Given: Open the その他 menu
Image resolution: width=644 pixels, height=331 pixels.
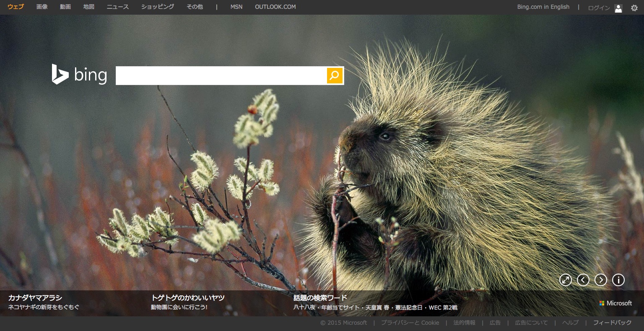Looking at the screenshot, I should coord(195,7).
